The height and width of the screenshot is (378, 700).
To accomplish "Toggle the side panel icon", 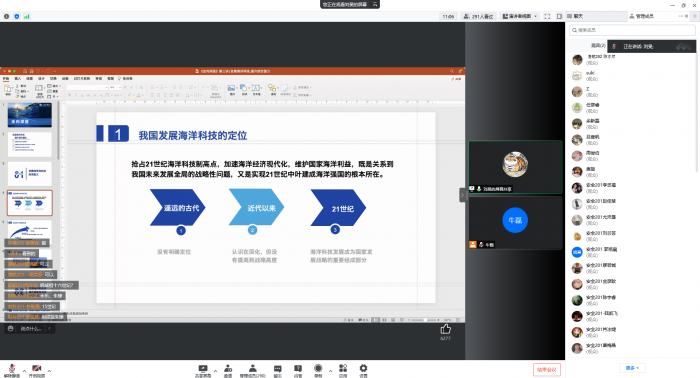I will (559, 16).
